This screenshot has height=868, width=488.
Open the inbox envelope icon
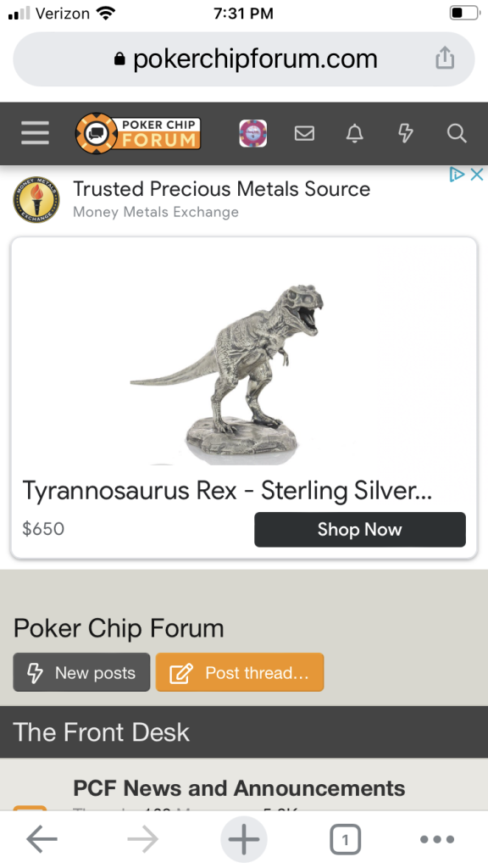pyautogui.click(x=304, y=133)
